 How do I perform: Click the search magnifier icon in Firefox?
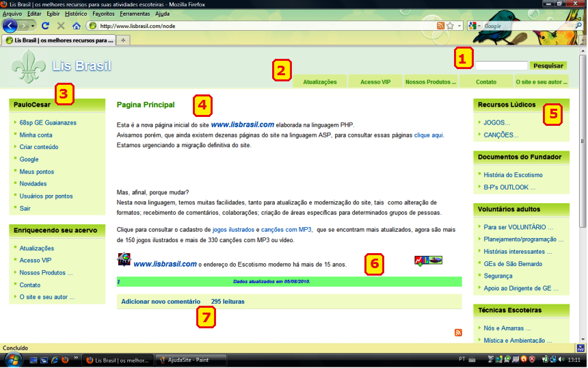(x=578, y=25)
